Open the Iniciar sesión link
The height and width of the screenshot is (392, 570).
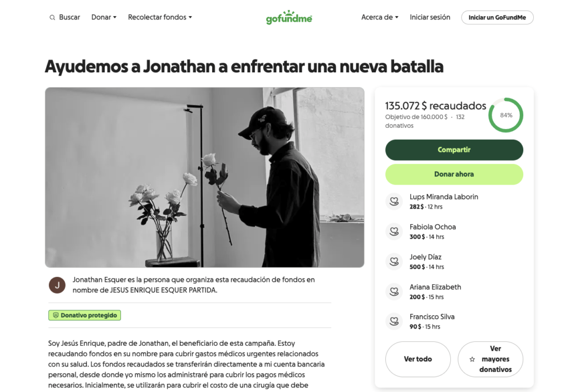pyautogui.click(x=430, y=17)
